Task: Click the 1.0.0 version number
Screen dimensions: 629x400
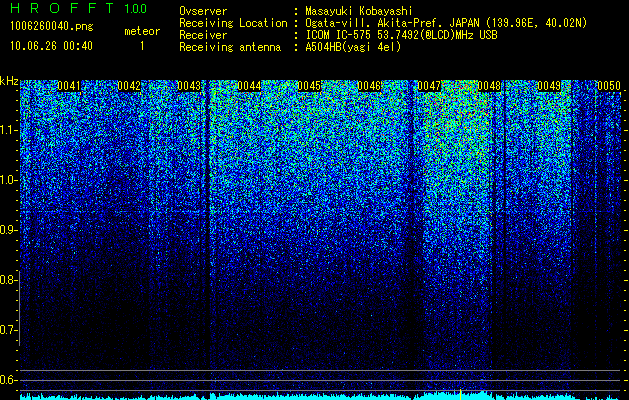Action: pyautogui.click(x=136, y=8)
